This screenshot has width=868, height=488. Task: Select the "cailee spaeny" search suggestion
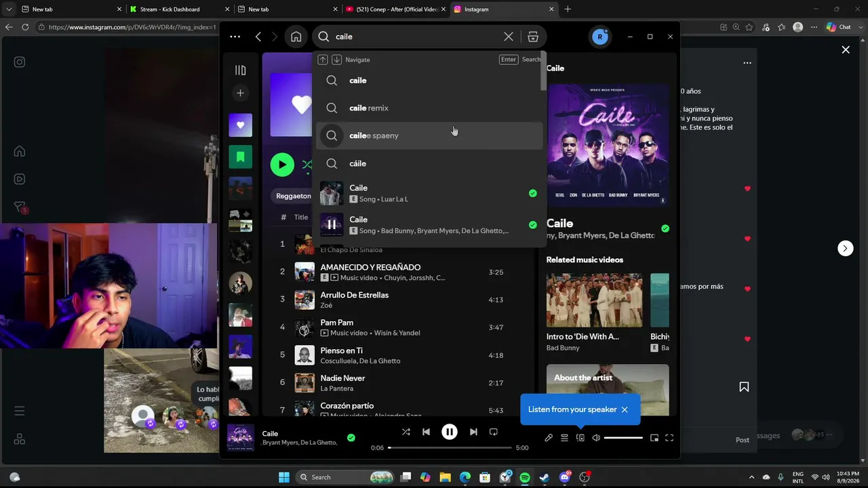429,136
